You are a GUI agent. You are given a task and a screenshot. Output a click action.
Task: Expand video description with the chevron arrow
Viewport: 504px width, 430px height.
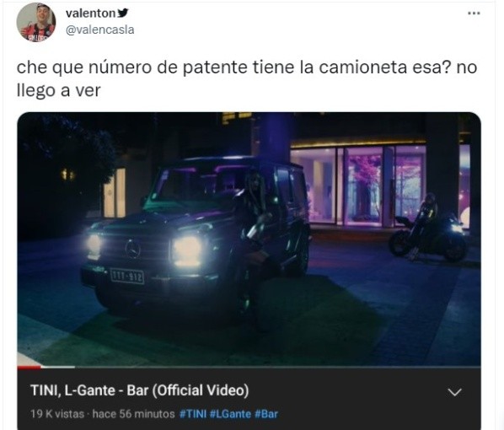pyautogui.click(x=455, y=392)
